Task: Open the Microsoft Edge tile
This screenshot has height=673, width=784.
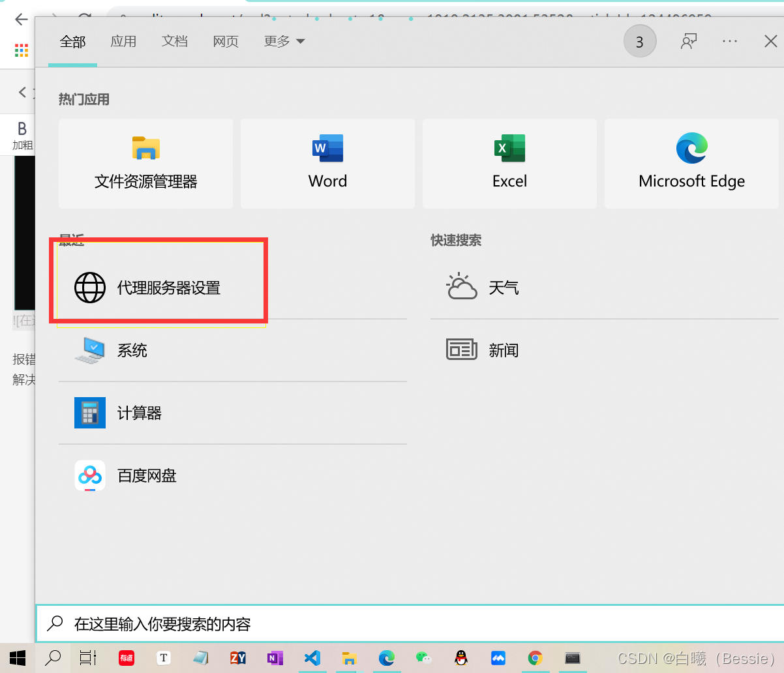Action: (x=691, y=164)
